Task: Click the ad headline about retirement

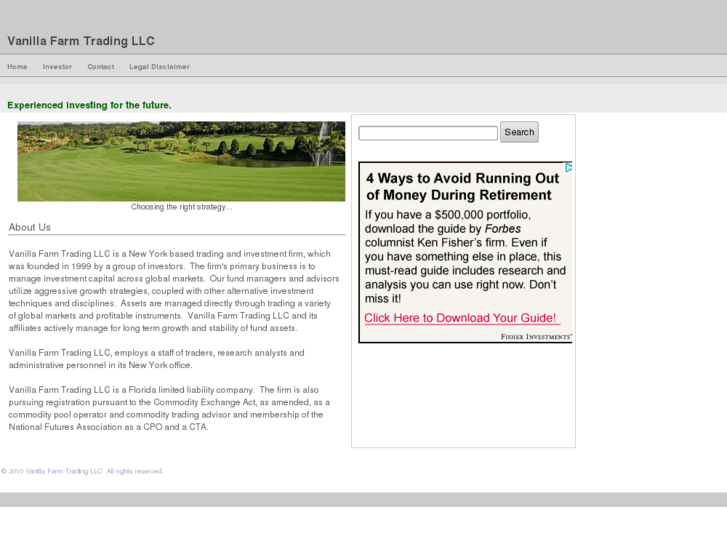Action: click(462, 186)
